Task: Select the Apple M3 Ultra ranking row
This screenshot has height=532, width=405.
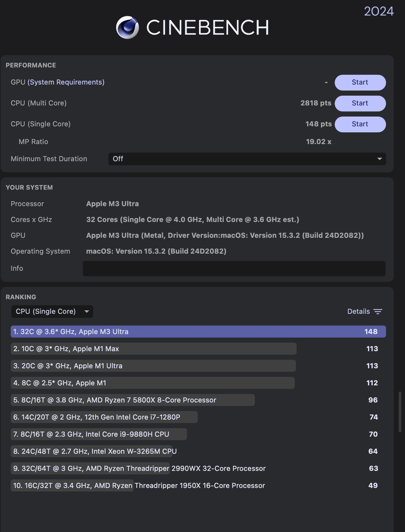Action: (x=198, y=331)
